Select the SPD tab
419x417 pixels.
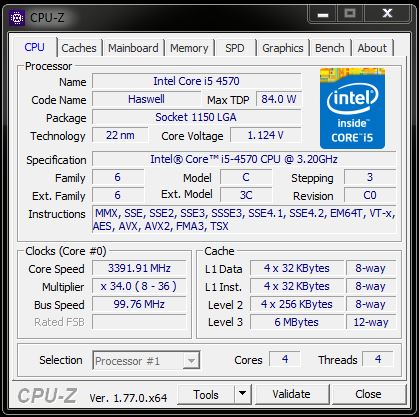(x=235, y=48)
